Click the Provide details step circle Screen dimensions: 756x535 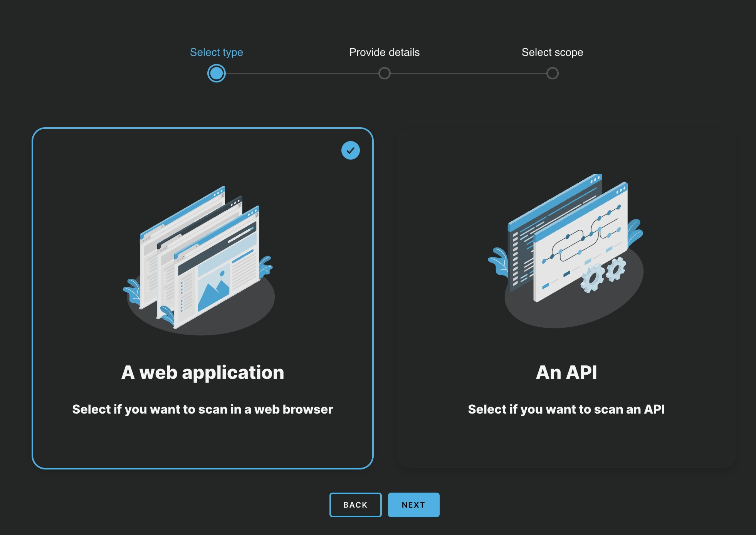[x=384, y=73]
